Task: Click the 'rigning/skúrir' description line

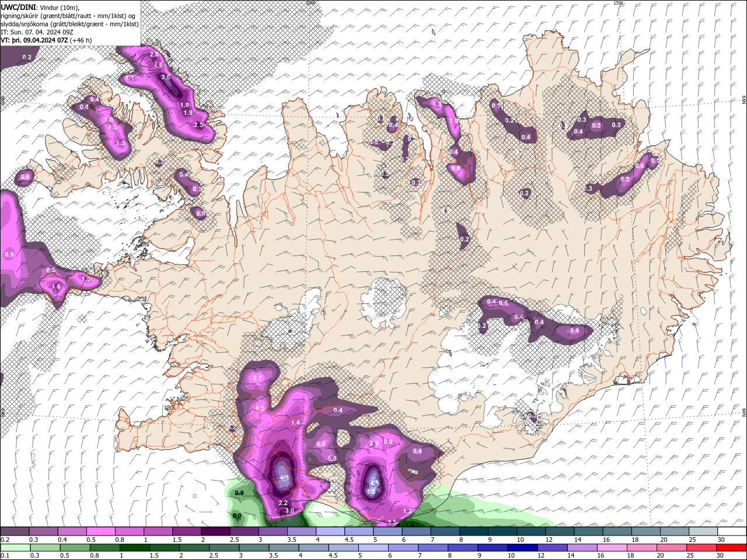Action: [69, 15]
